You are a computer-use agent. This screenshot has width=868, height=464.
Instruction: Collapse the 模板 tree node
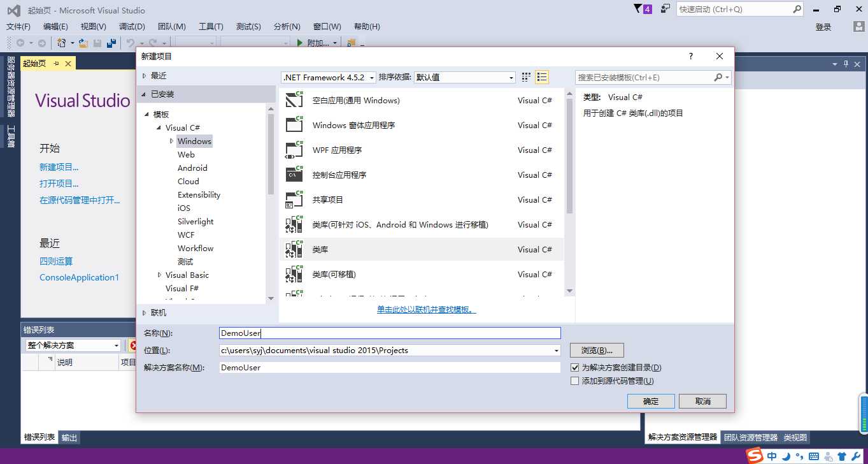point(148,115)
